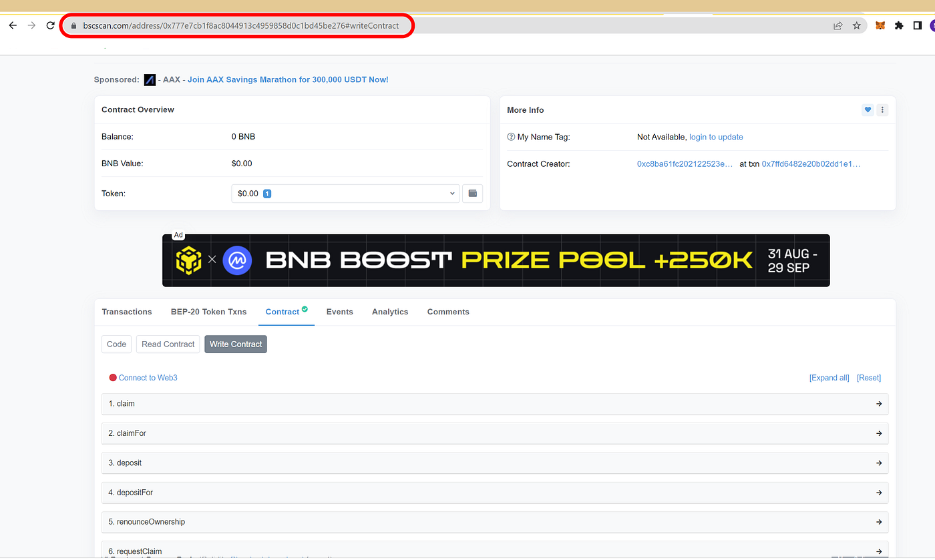935x560 pixels.
Task: Click the heart icon in More Info
Action: pos(868,110)
